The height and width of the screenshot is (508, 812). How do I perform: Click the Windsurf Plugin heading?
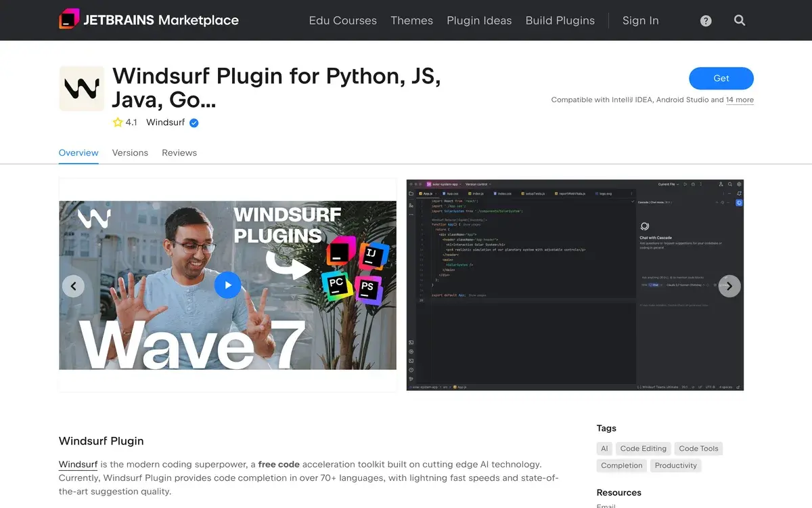click(x=101, y=441)
